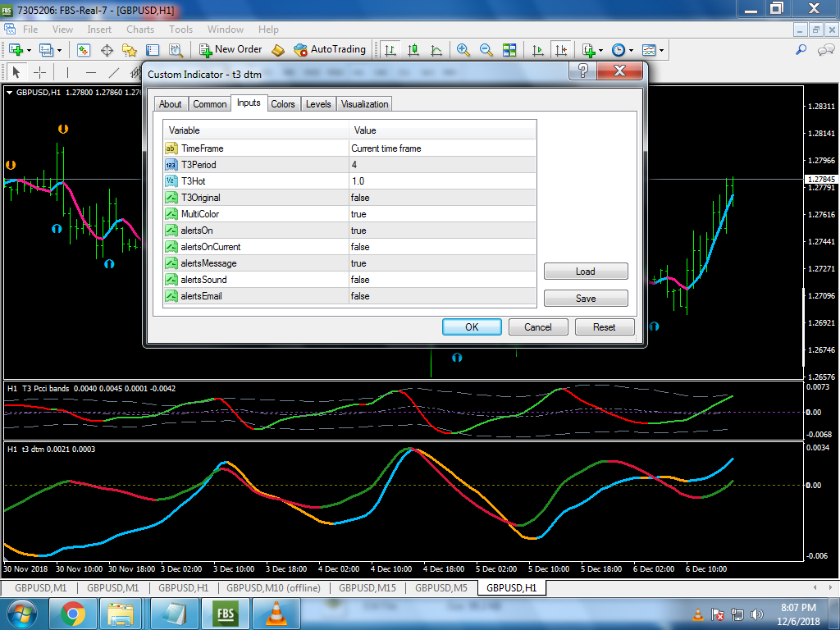
Task: Open the Visualization tab
Action: pos(364,104)
